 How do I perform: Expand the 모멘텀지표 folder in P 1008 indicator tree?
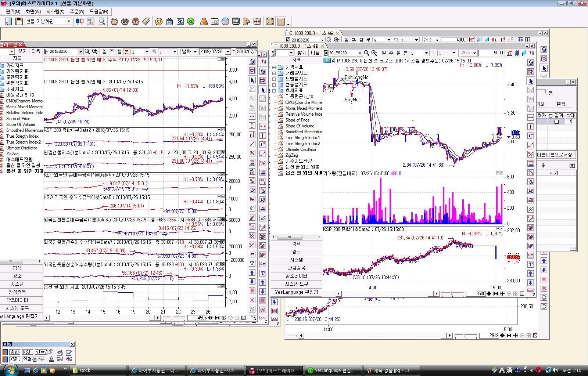(274, 79)
